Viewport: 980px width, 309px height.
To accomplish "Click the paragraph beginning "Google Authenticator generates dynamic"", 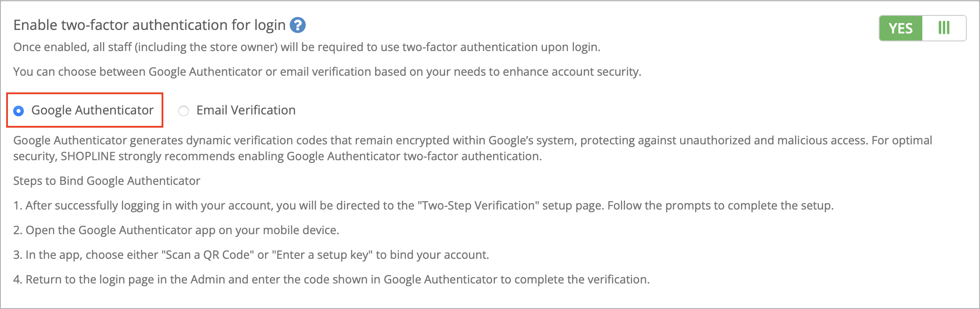I will coord(472,140).
